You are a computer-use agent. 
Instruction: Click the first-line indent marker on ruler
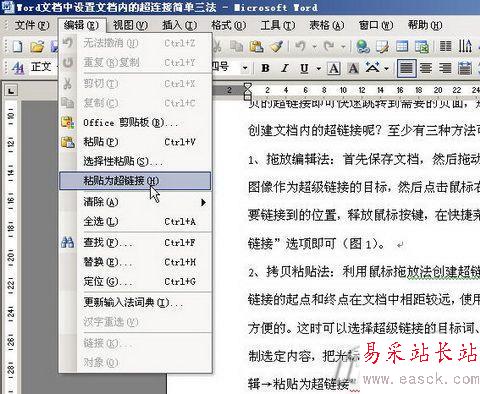click(x=248, y=87)
